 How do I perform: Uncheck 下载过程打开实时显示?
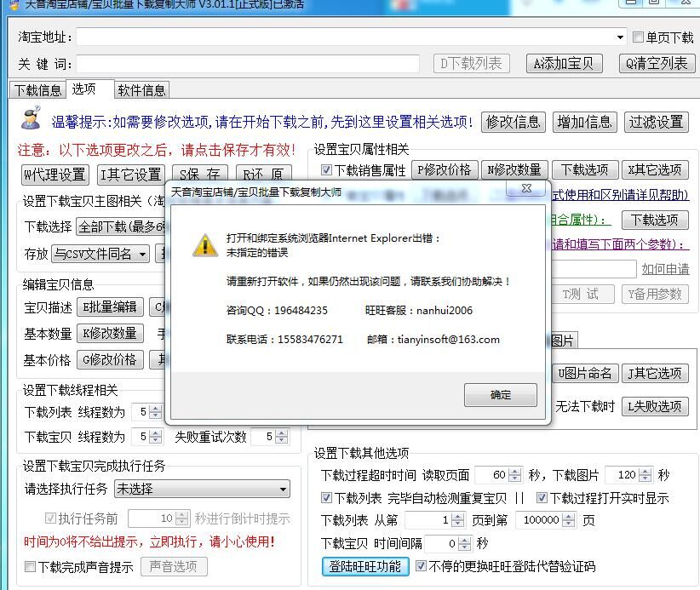(x=542, y=498)
